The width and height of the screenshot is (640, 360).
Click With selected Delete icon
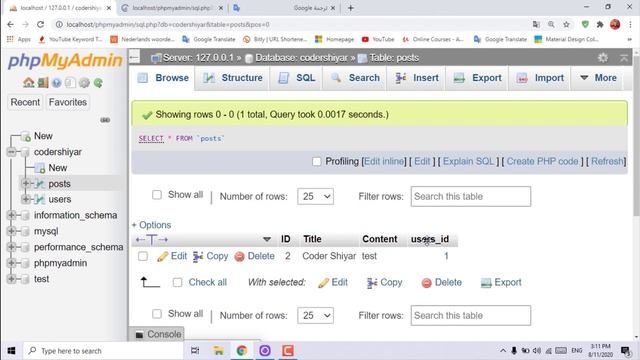pyautogui.click(x=427, y=282)
